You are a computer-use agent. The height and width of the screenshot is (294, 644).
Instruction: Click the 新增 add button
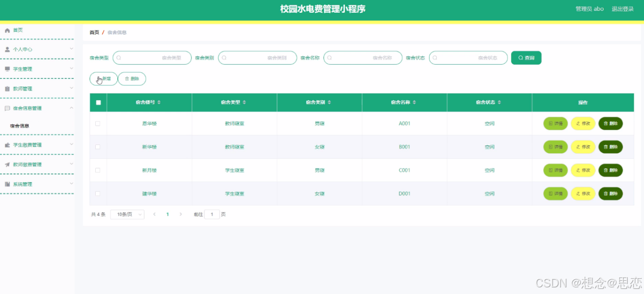coord(103,79)
